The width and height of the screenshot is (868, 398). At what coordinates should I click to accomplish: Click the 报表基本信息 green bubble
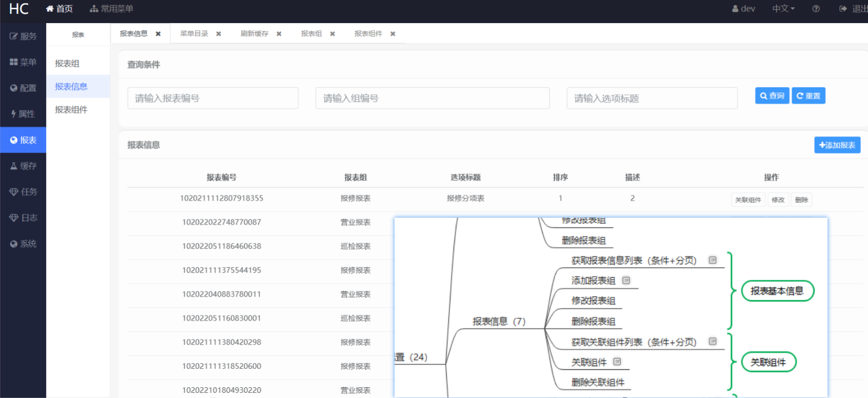tap(777, 291)
